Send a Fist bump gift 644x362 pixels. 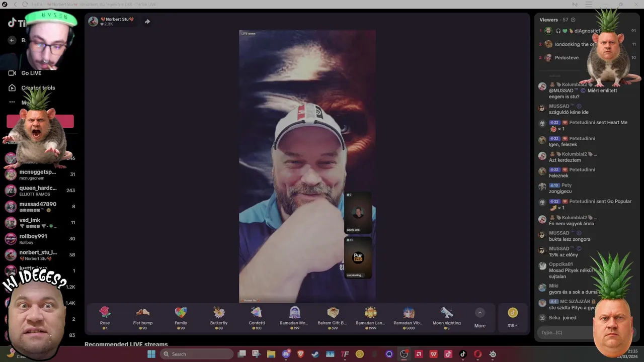tap(143, 318)
